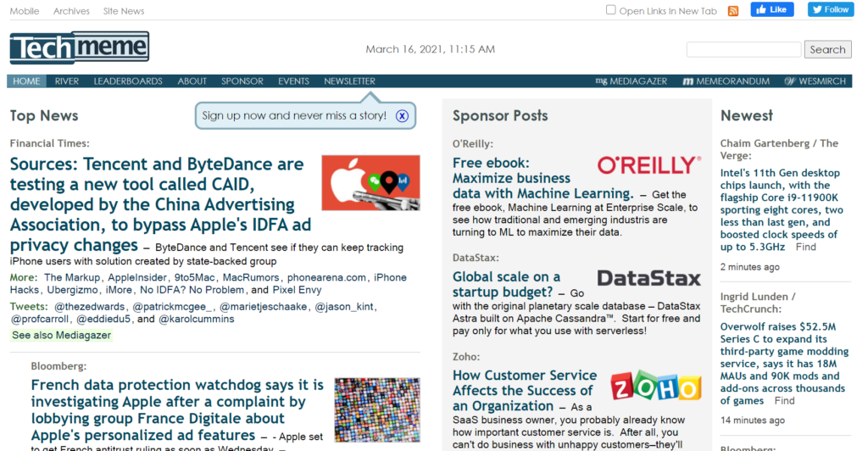The width and height of the screenshot is (868, 451).
Task: Click Find beside the Overwolf story
Action: coord(784,401)
